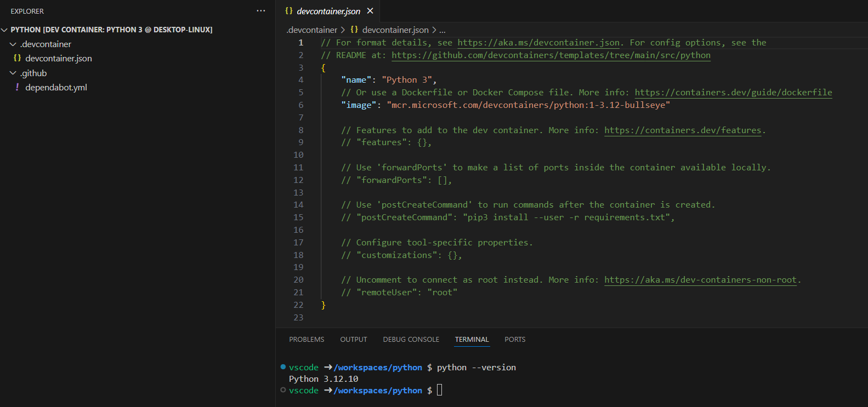Collapse the .github folder
Viewport: 868px width, 407px height.
point(13,73)
